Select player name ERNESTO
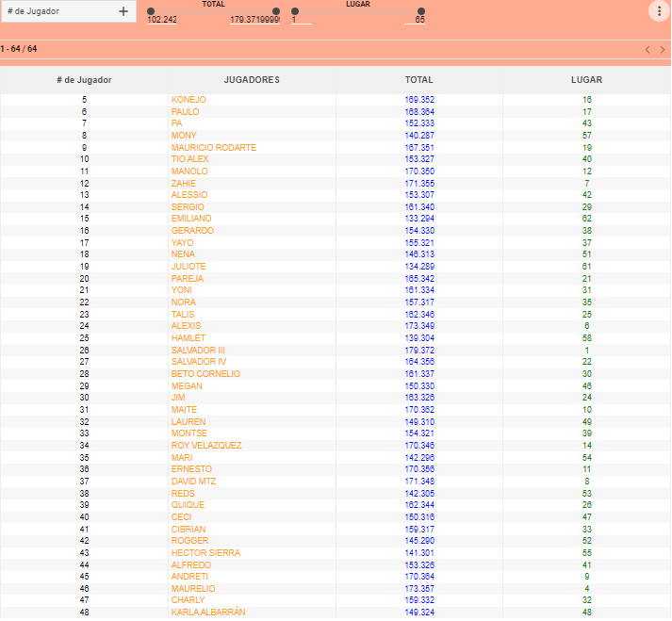The height and width of the screenshot is (621, 672). (191, 469)
